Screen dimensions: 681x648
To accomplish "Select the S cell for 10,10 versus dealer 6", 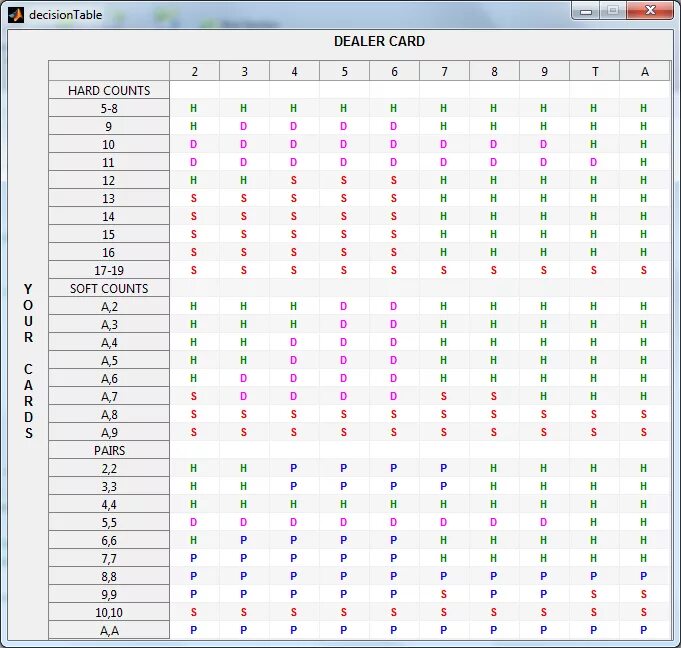I will click(393, 612).
